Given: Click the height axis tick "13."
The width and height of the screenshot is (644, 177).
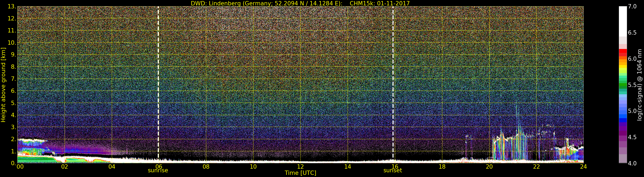Looking at the screenshot, I should (x=12, y=6).
